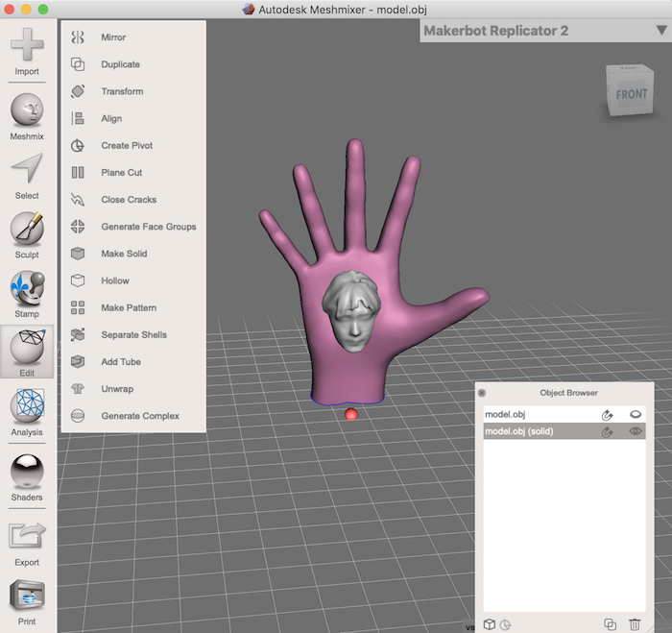This screenshot has width=672, height=633.
Task: Click the Close Cracks entry
Action: pyautogui.click(x=133, y=200)
